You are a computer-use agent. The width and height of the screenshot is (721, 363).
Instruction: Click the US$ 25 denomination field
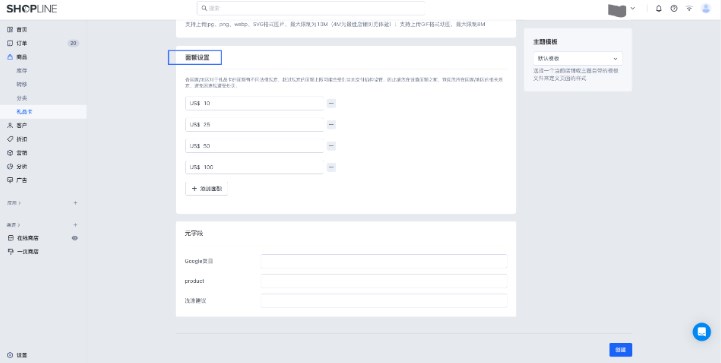[x=254, y=125]
